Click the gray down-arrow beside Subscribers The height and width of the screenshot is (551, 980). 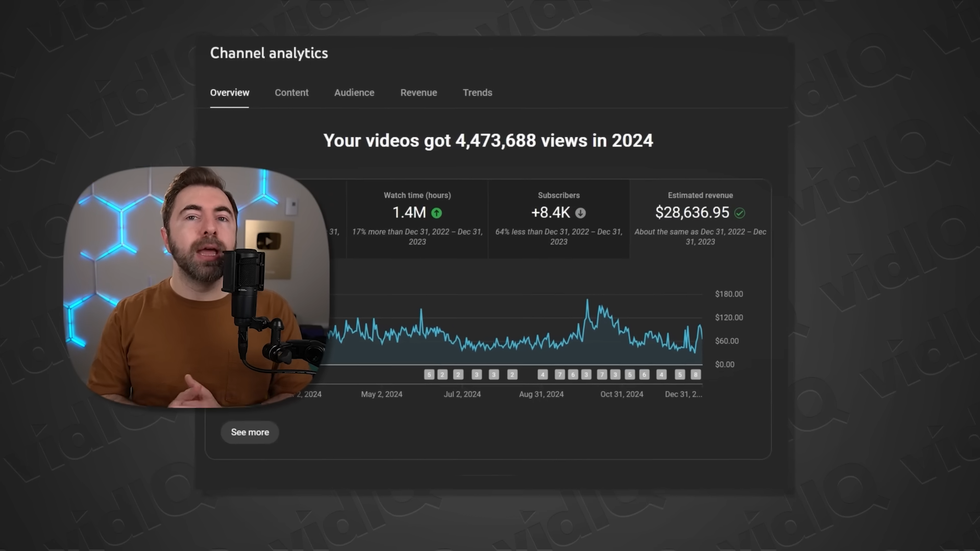[x=580, y=213]
